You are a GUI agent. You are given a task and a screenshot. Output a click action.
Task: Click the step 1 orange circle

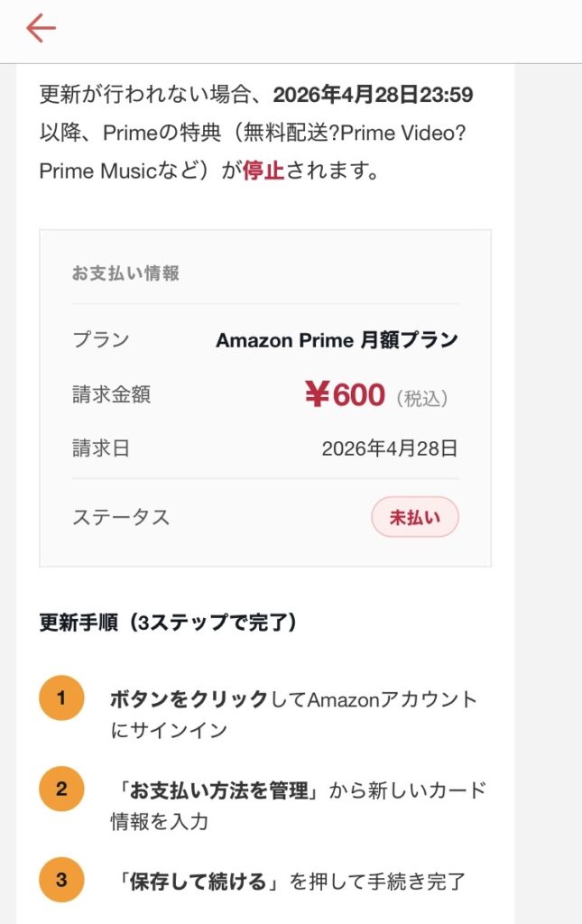point(61,698)
